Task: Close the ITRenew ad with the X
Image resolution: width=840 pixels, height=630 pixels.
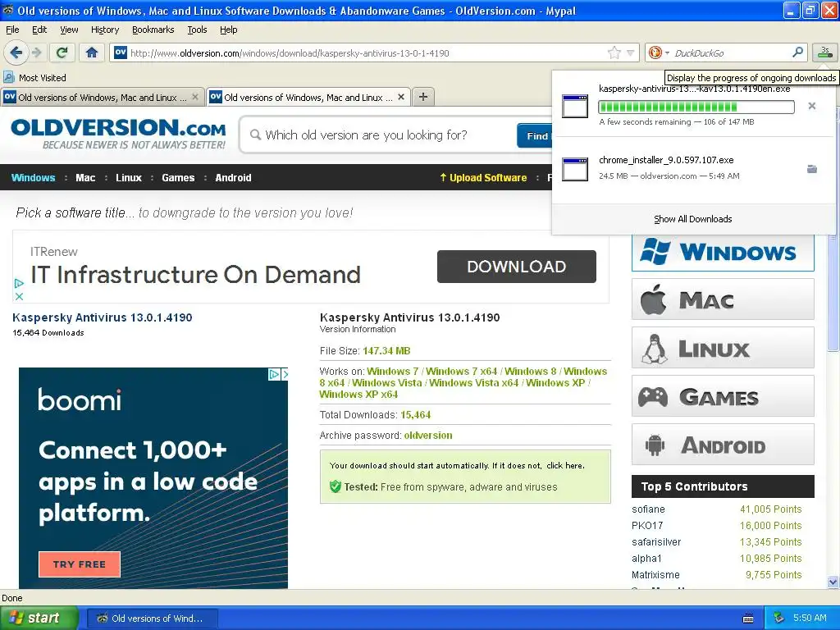Action: click(19, 296)
